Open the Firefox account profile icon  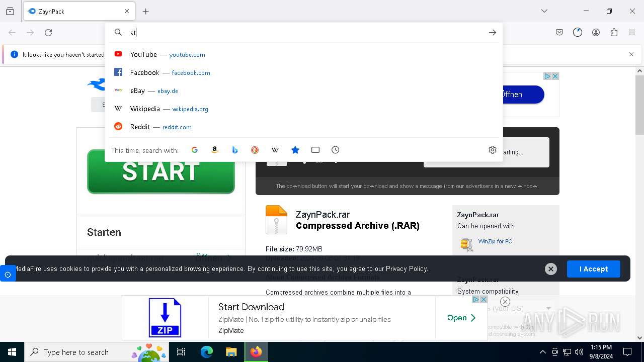[596, 33]
